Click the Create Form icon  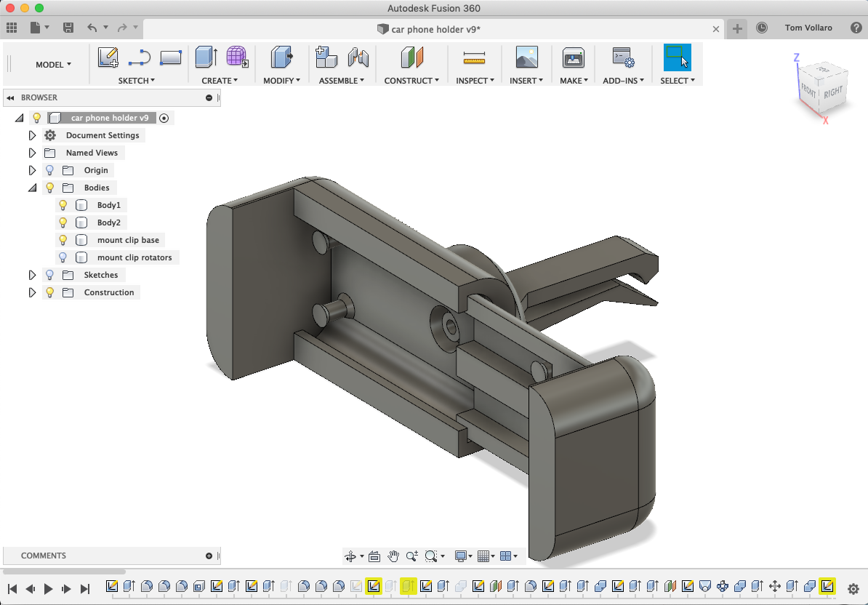click(237, 57)
